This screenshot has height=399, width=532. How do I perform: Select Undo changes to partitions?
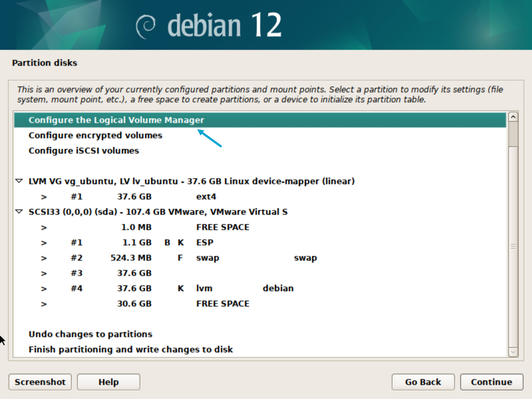[x=90, y=334]
